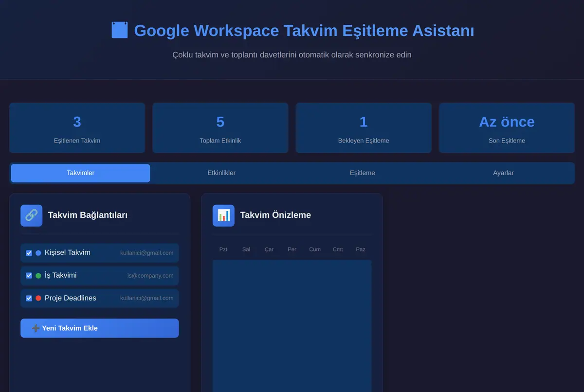Click the Bekleyen Eşitleme stat card

(x=364, y=128)
